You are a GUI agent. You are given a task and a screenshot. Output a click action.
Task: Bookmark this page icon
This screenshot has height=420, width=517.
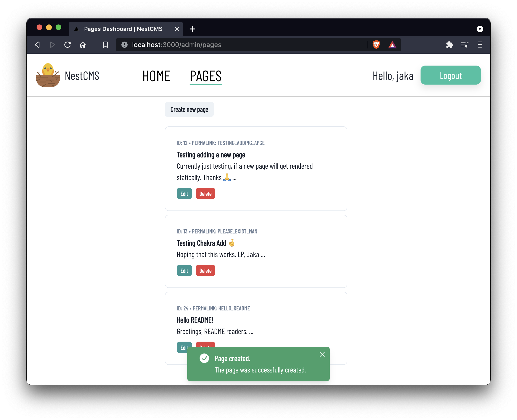click(x=105, y=45)
